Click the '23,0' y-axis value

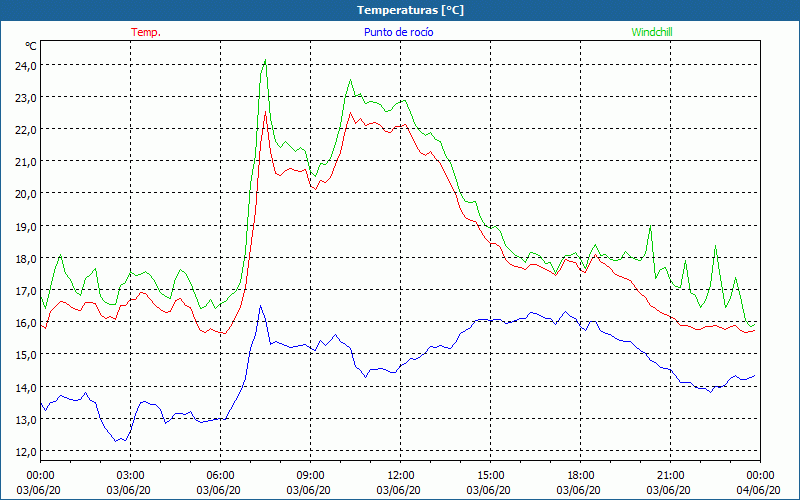(x=26, y=98)
